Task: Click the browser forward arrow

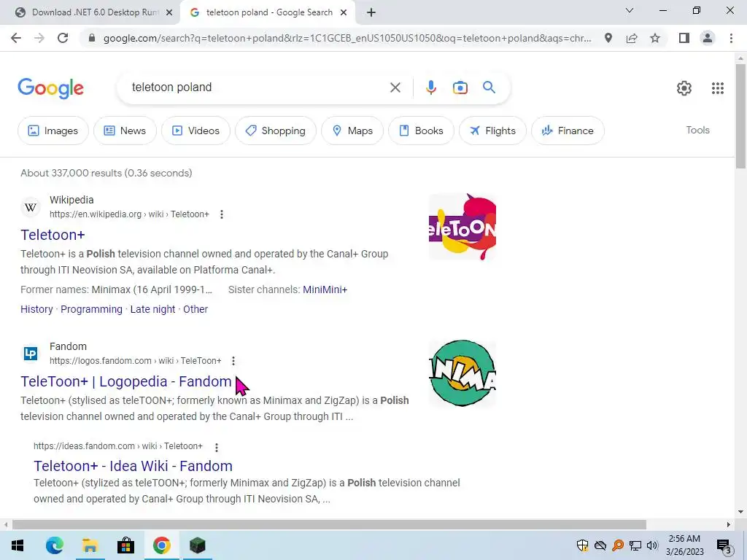Action: pyautogui.click(x=39, y=38)
